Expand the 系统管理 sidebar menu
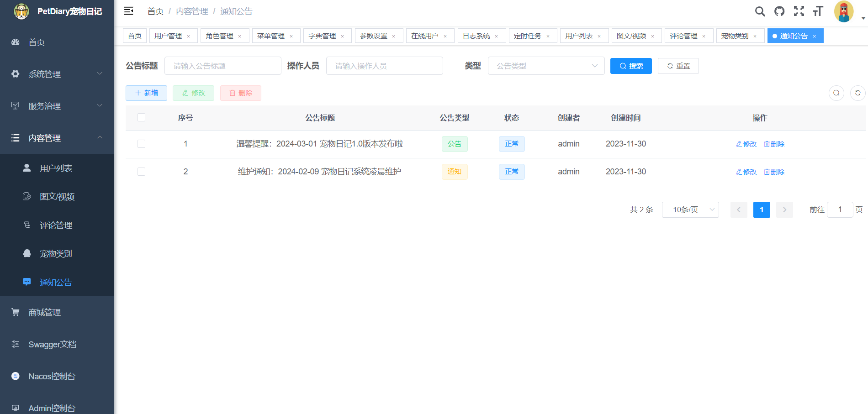The width and height of the screenshot is (868, 414). [x=57, y=74]
